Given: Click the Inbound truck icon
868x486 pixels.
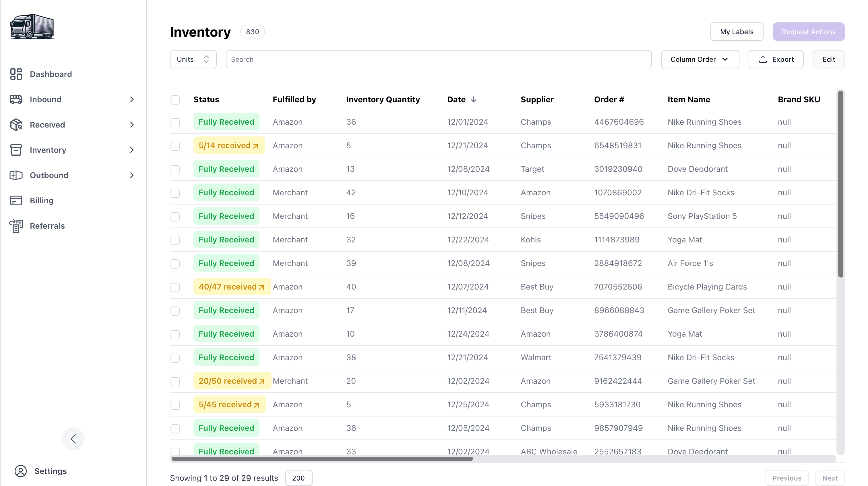Looking at the screenshot, I should 16,99.
